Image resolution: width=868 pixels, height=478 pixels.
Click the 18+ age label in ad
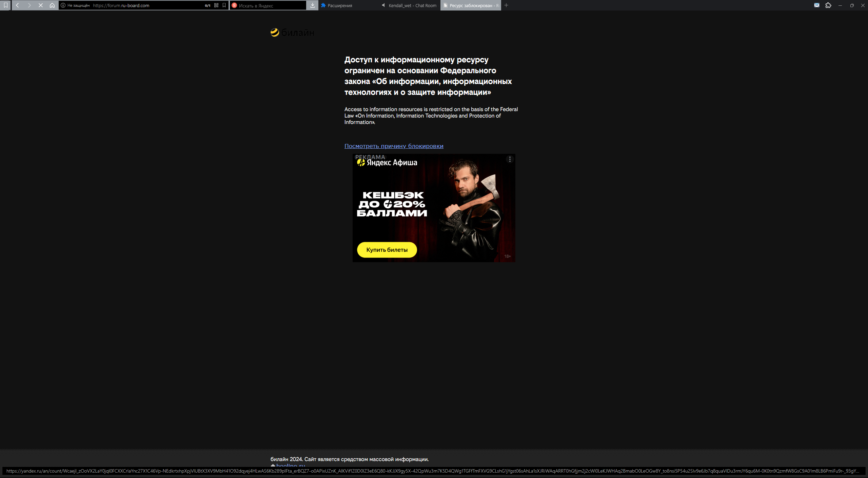(x=508, y=256)
